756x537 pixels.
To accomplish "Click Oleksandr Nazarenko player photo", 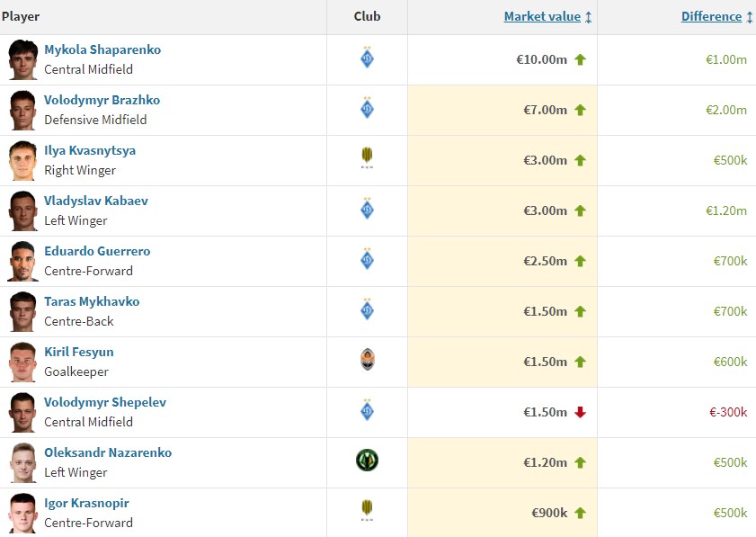I will [22, 462].
